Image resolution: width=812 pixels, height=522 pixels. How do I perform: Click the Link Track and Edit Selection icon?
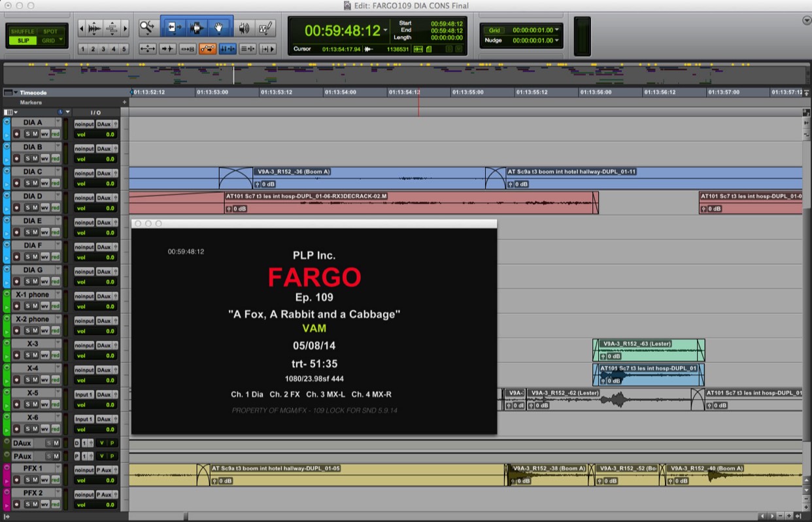248,49
